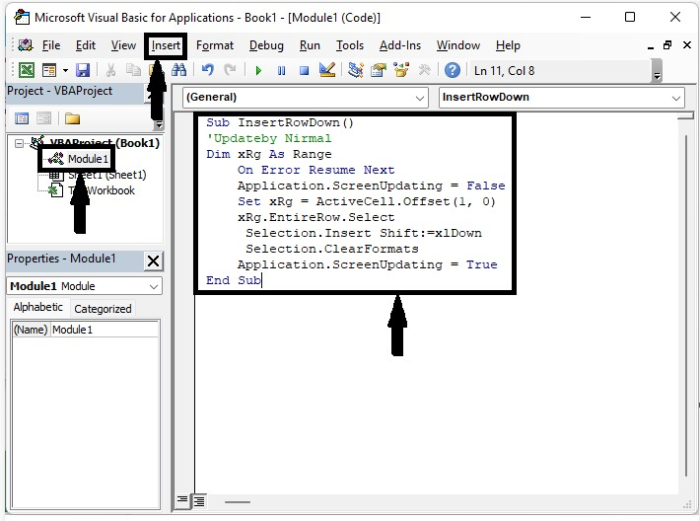Click the (Name) property value Module1
700x521 pixels.
(x=104, y=330)
